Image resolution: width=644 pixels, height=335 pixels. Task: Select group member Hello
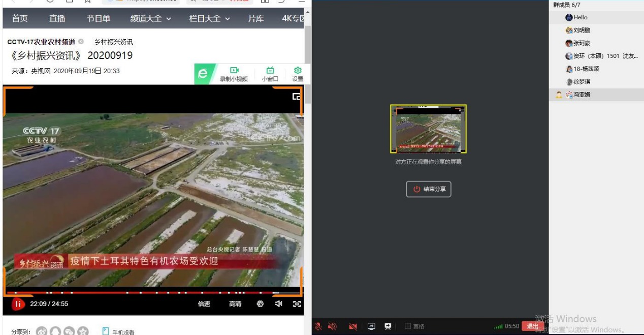coord(596,17)
